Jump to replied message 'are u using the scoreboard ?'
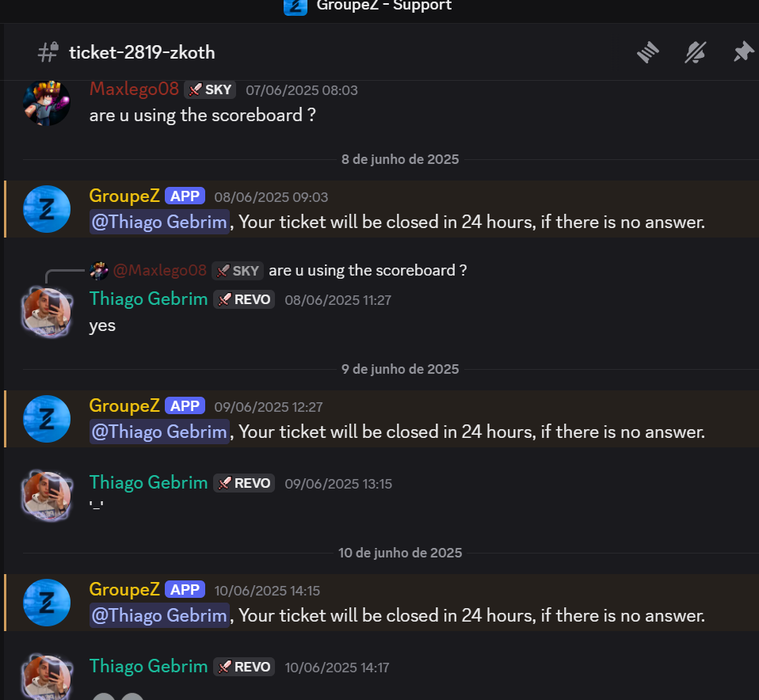Screen dimensions: 759x700 point(368,271)
